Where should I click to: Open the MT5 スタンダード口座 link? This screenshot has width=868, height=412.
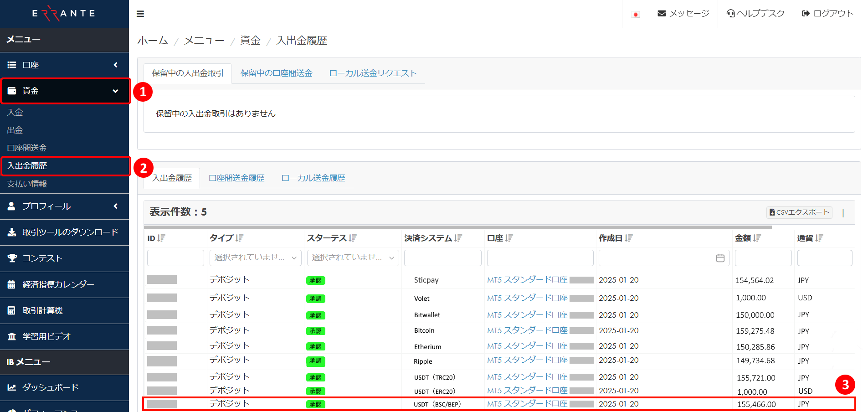click(x=527, y=279)
